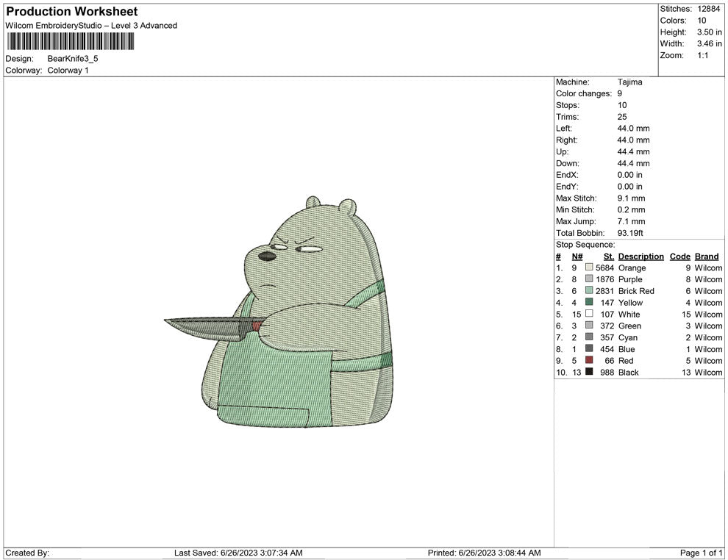Click the 'Description' column header
The height and width of the screenshot is (560, 728).
641,256
